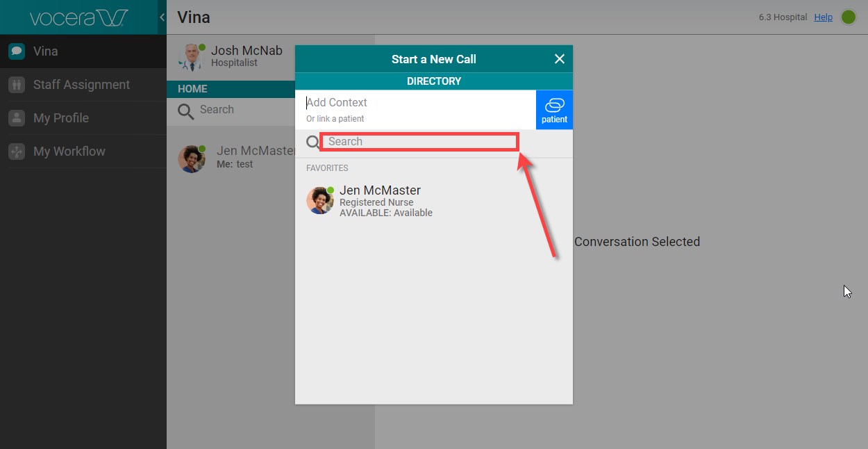
Task: Click the Vina chat bubble icon
Action: pyautogui.click(x=17, y=51)
